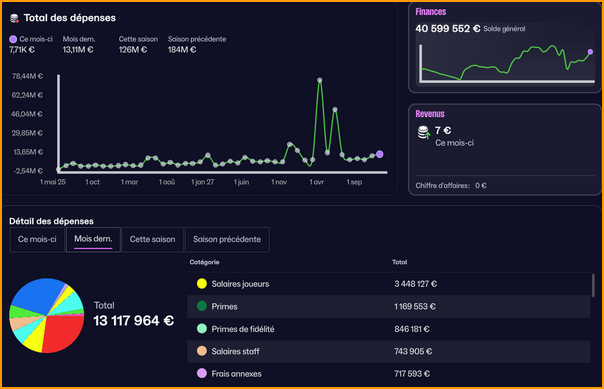This screenshot has width=604, height=389.
Task: Open the Saison précédente tab
Action: point(227,239)
